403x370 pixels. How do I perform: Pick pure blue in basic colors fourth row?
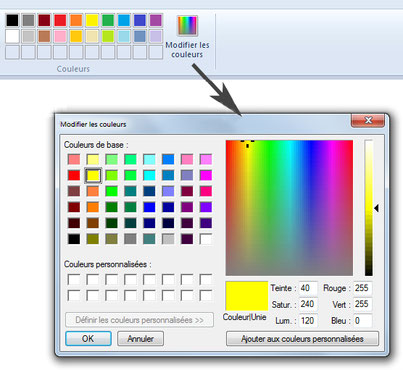click(x=149, y=207)
